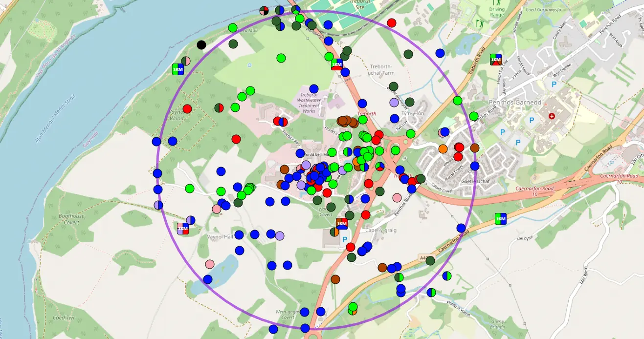Image resolution: width=644 pixels, height=339 pixels.
Task: Click the parking P icon near Penrhos Road
Action: pyautogui.click(x=502, y=132)
